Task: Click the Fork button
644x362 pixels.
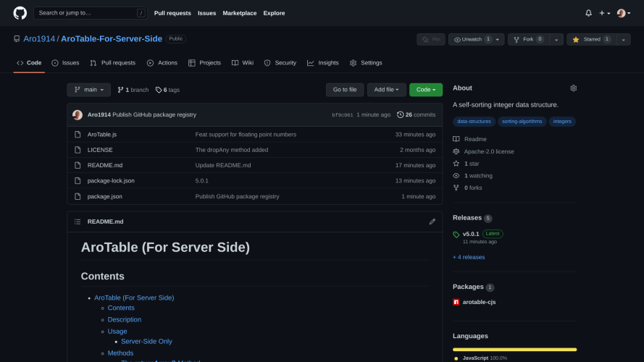Action: pos(529,39)
